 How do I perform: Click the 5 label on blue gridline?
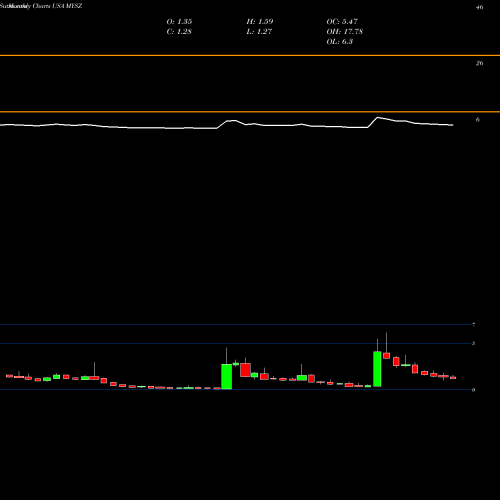coord(473,343)
